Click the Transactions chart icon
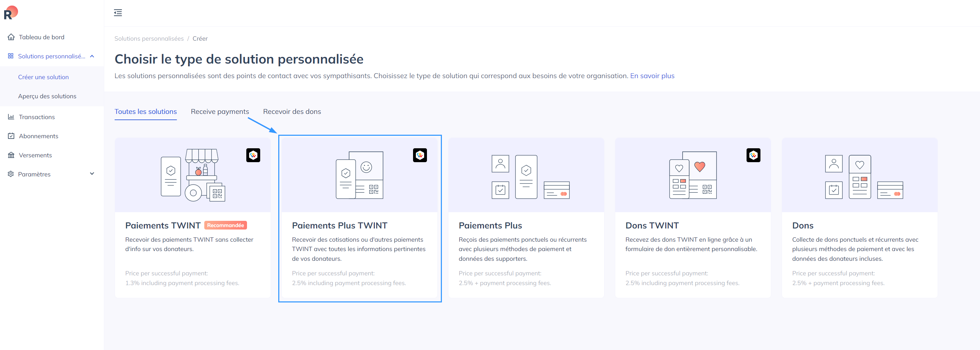Viewport: 980px width, 350px height. [x=11, y=117]
